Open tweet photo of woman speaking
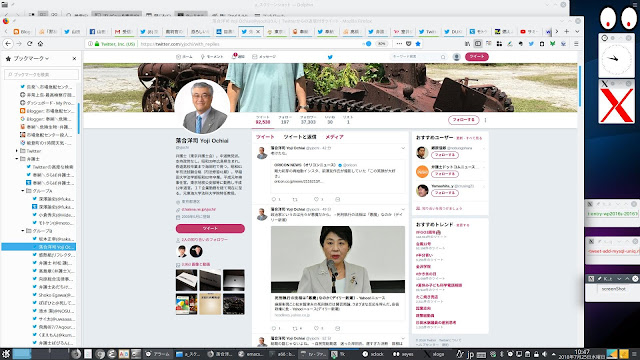 point(338,260)
